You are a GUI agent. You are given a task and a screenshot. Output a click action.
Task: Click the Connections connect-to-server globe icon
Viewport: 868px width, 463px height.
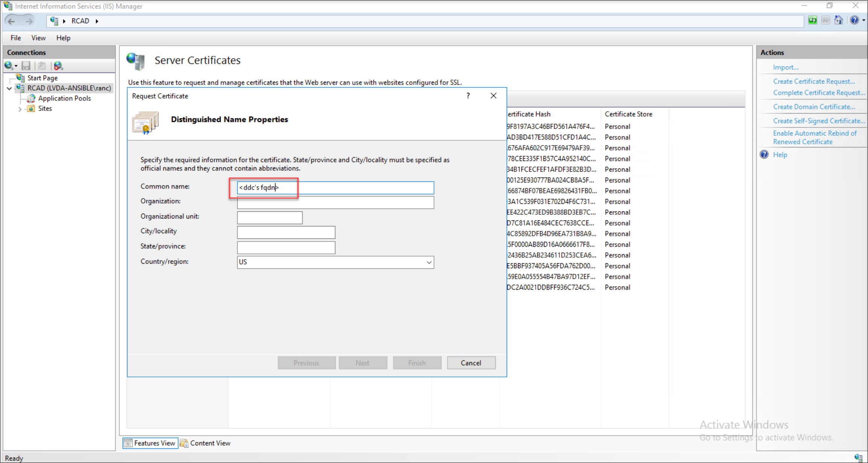pyautogui.click(x=9, y=66)
